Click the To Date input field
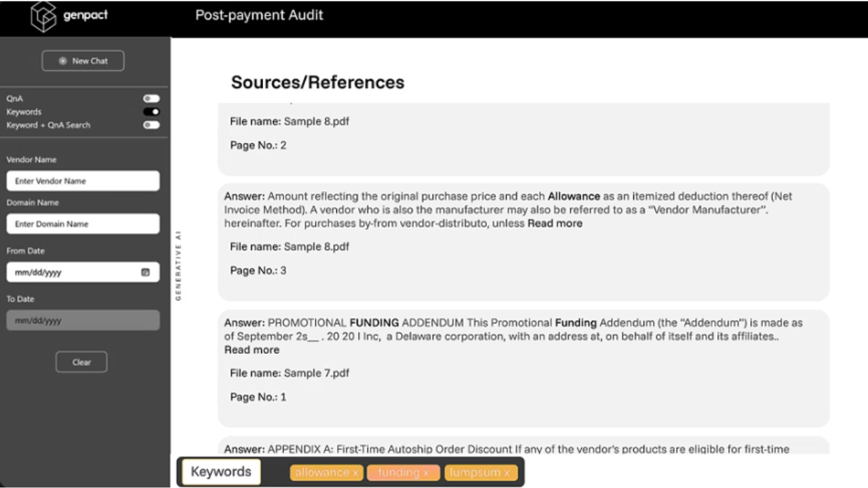This screenshot has width=868, height=488. tap(83, 321)
